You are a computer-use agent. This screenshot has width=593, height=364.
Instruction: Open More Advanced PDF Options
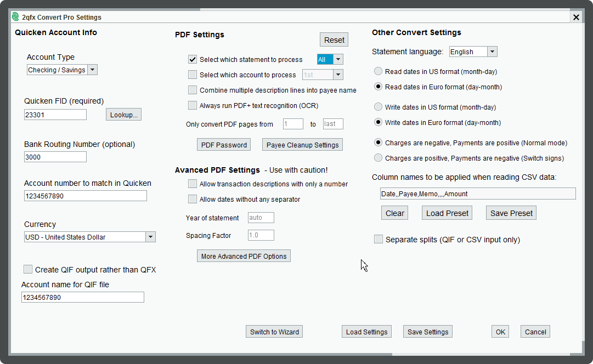pos(244,256)
